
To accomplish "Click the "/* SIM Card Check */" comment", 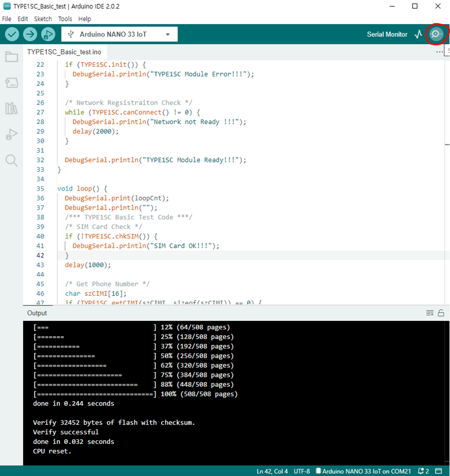I will tap(104, 227).
